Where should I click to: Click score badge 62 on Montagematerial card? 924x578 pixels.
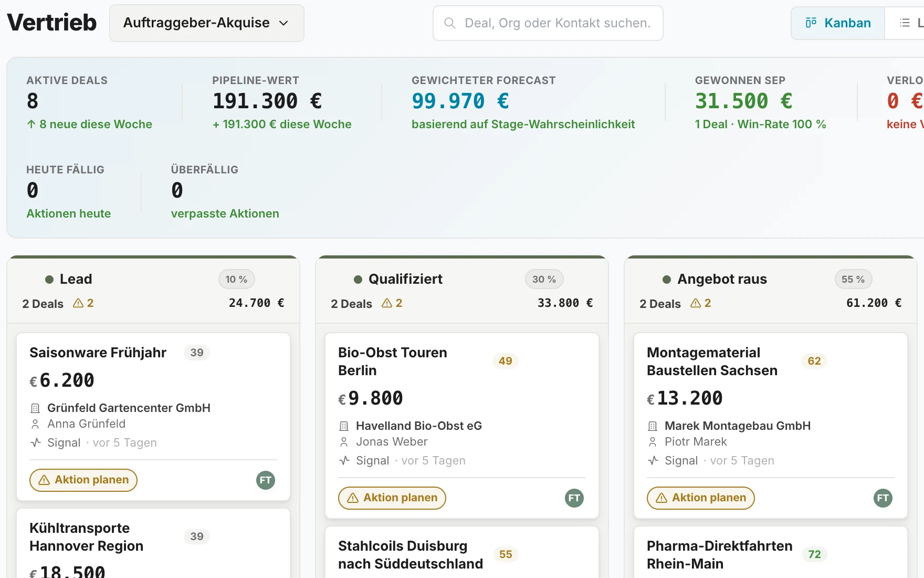(x=814, y=361)
